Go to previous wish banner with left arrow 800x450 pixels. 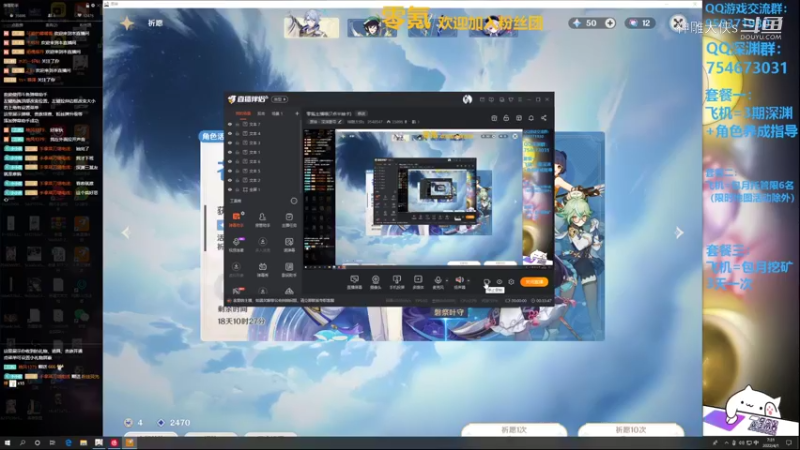tap(126, 233)
